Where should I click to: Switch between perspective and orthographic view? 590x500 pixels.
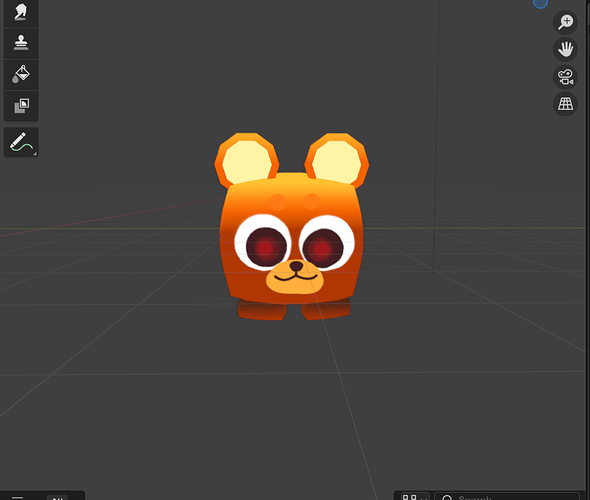point(565,104)
